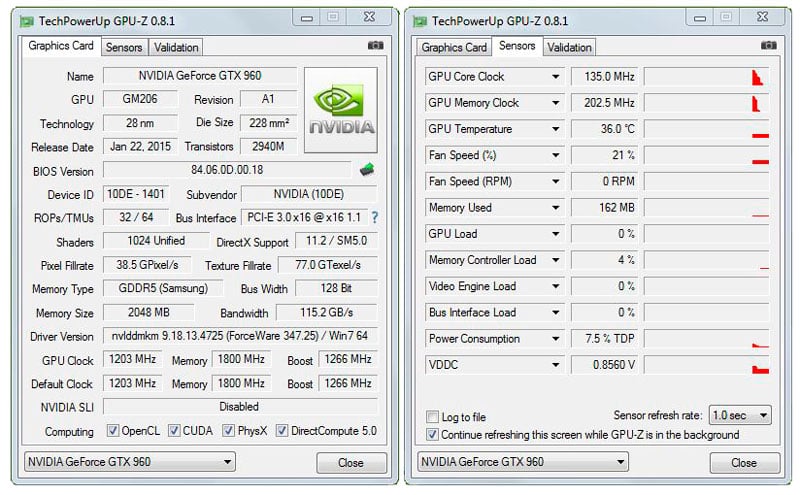Open the GPU Temperature sensor dropdown

point(556,129)
